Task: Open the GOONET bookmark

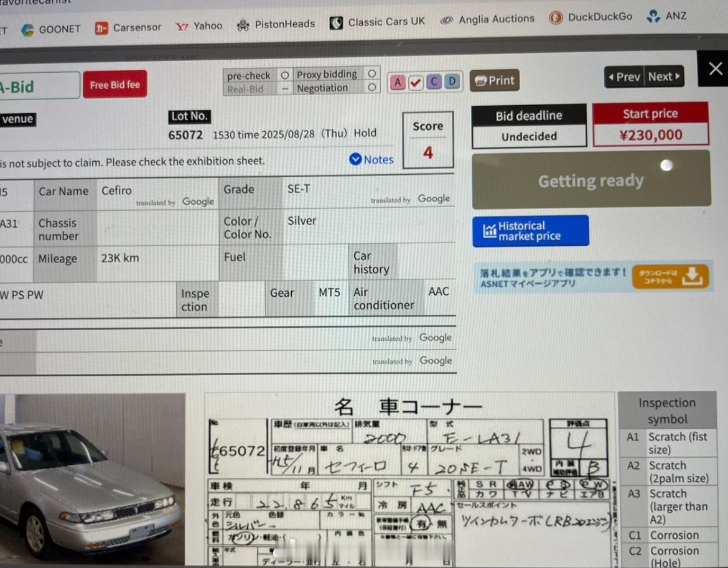Action: (51, 30)
